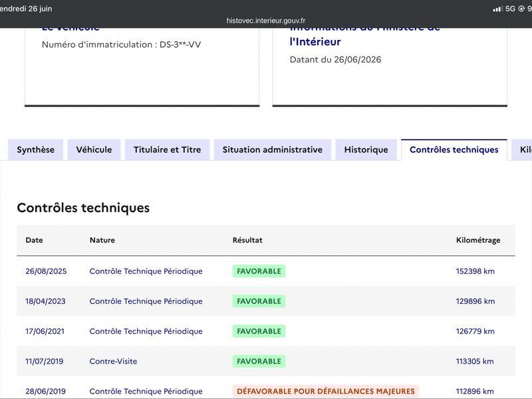Click FAVORABLE badge for 18/04/2023
This screenshot has height=399, width=532.
[259, 301]
